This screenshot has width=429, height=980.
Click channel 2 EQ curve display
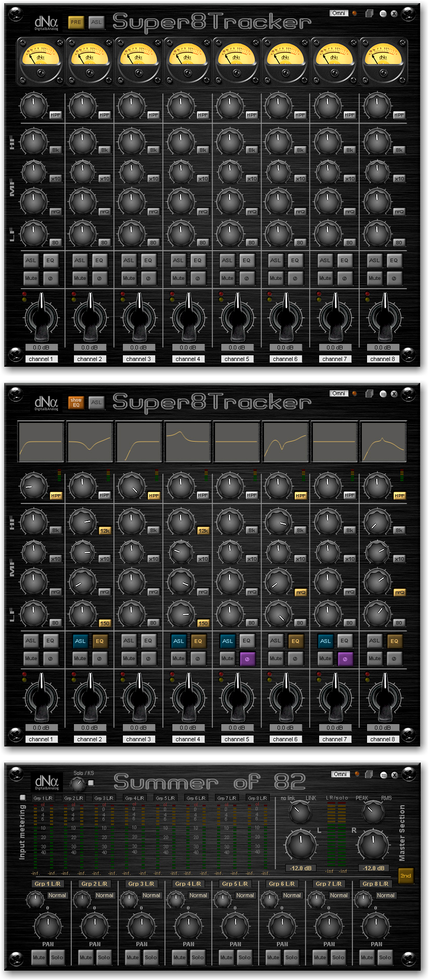[90, 442]
